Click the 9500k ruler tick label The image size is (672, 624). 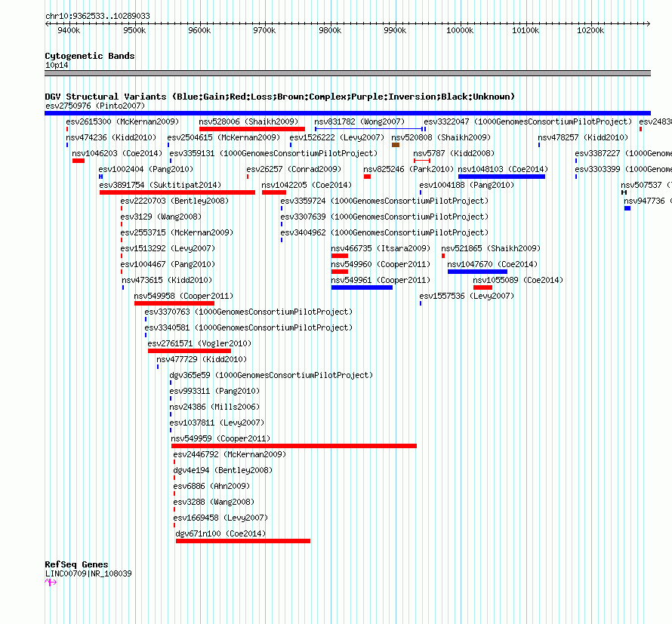coord(134,30)
